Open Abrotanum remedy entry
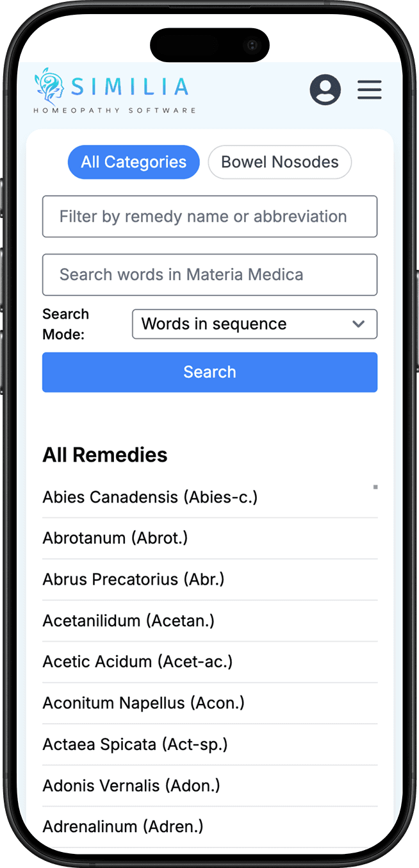Image resolution: width=419 pixels, height=868 pixels. tap(115, 538)
